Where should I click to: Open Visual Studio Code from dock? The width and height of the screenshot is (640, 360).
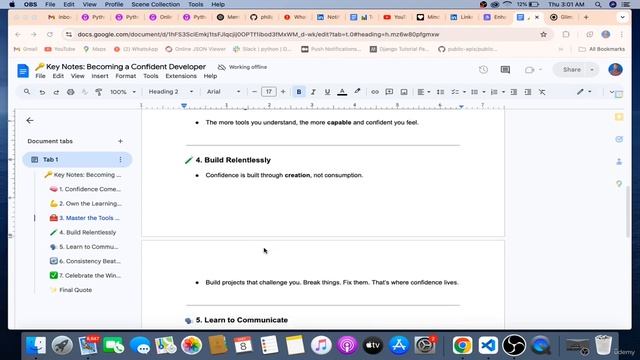tap(488, 345)
